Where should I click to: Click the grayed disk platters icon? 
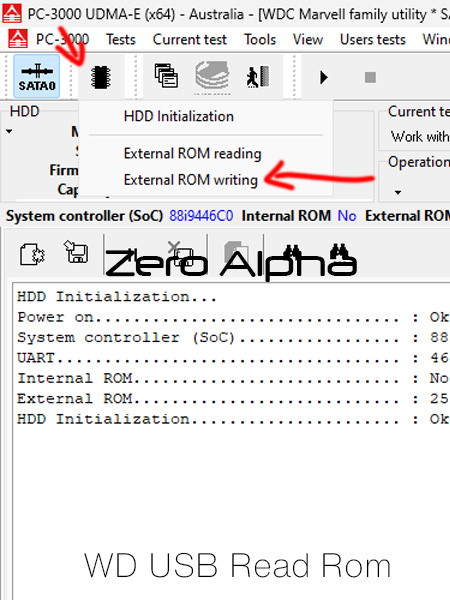[212, 77]
